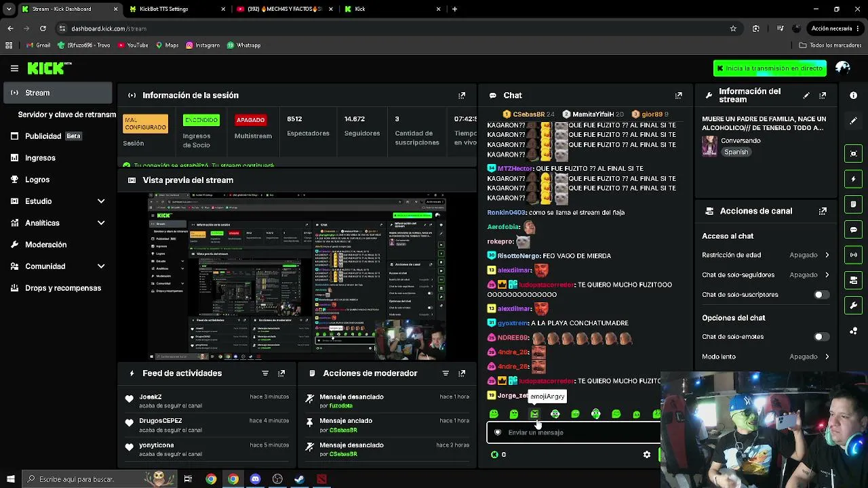This screenshot has height=488, width=868.
Task: Open Drops y recompensas sidebar item
Action: point(58,288)
